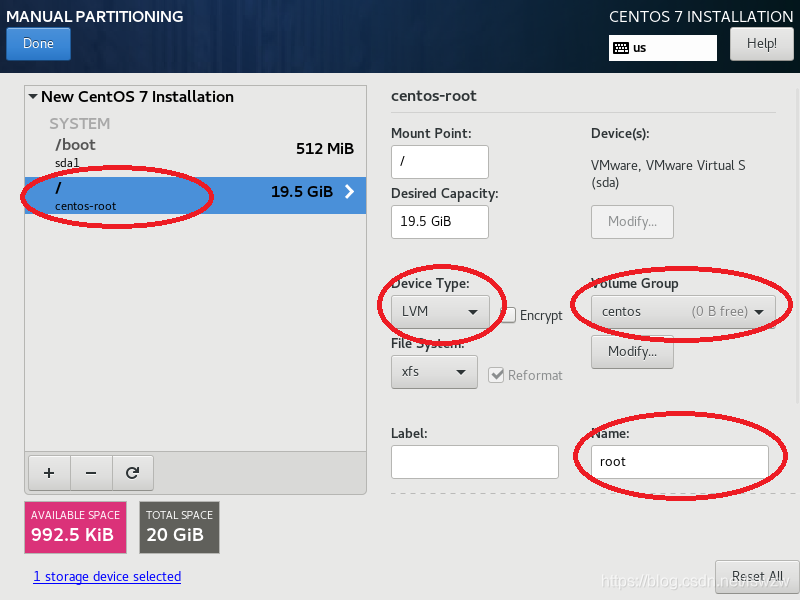The width and height of the screenshot is (800, 600).
Task: Click the AVAILABLE SPACE 992.5 KiB box
Action: [x=76, y=527]
